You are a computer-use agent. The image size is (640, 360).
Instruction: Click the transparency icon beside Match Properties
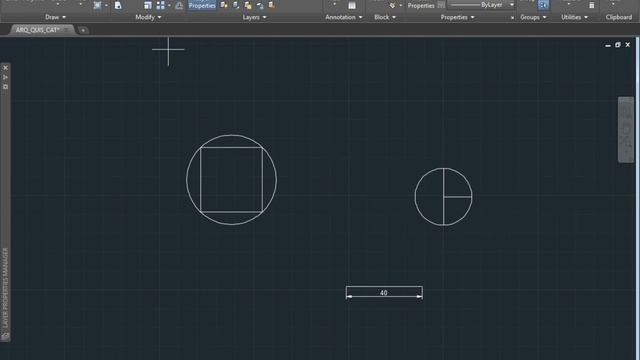coord(441,5)
